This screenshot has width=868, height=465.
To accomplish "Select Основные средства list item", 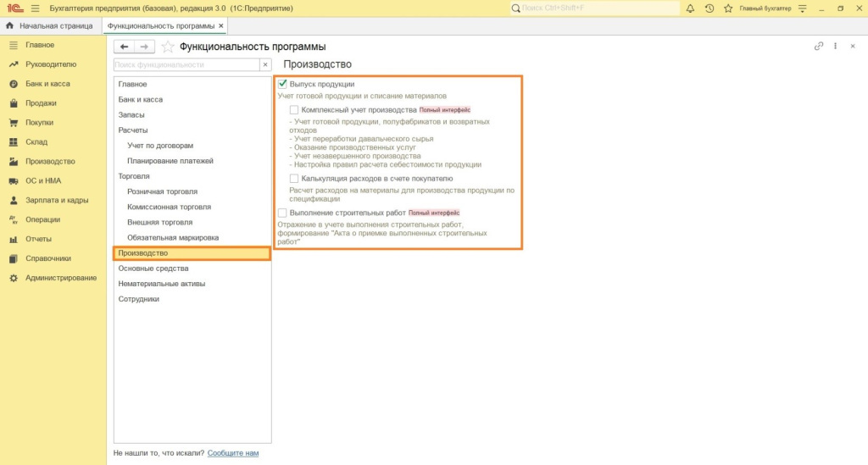I will click(x=192, y=268).
